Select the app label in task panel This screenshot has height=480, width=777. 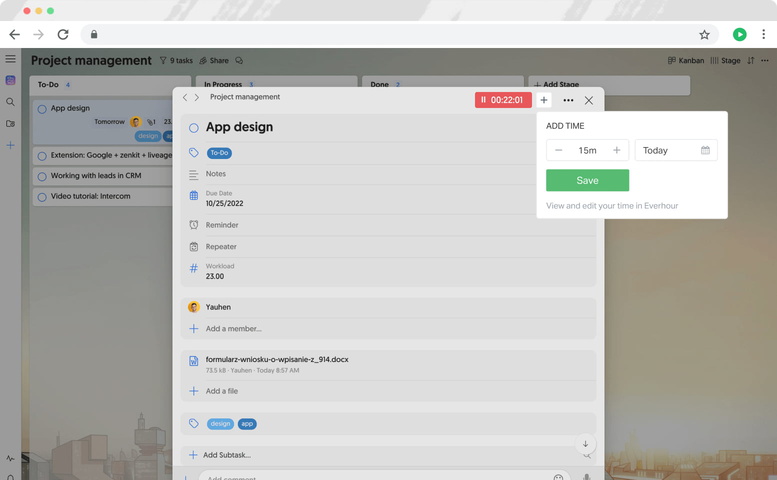247,424
